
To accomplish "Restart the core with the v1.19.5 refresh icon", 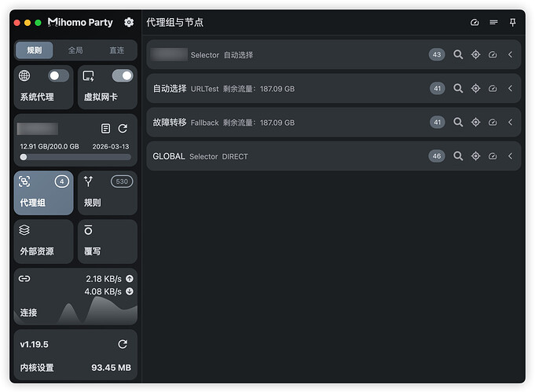I will (x=123, y=344).
